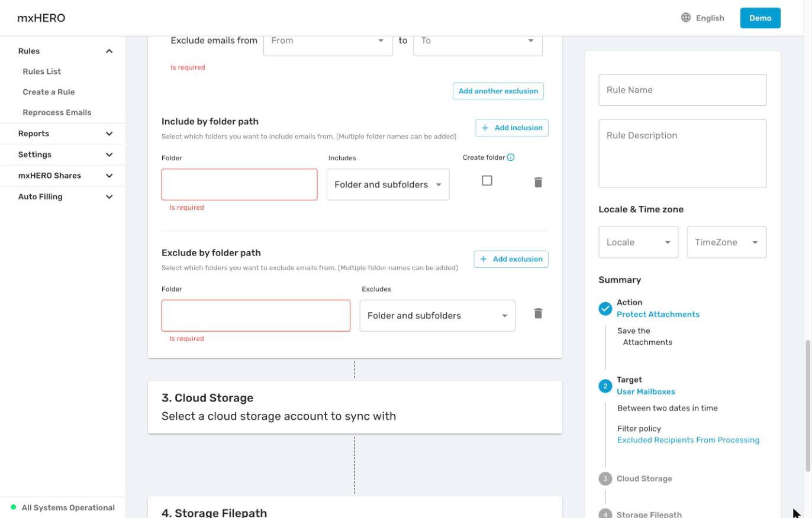This screenshot has height=518, width=812.
Task: Click the page vertical scrollbar thumb
Action: (x=808, y=406)
